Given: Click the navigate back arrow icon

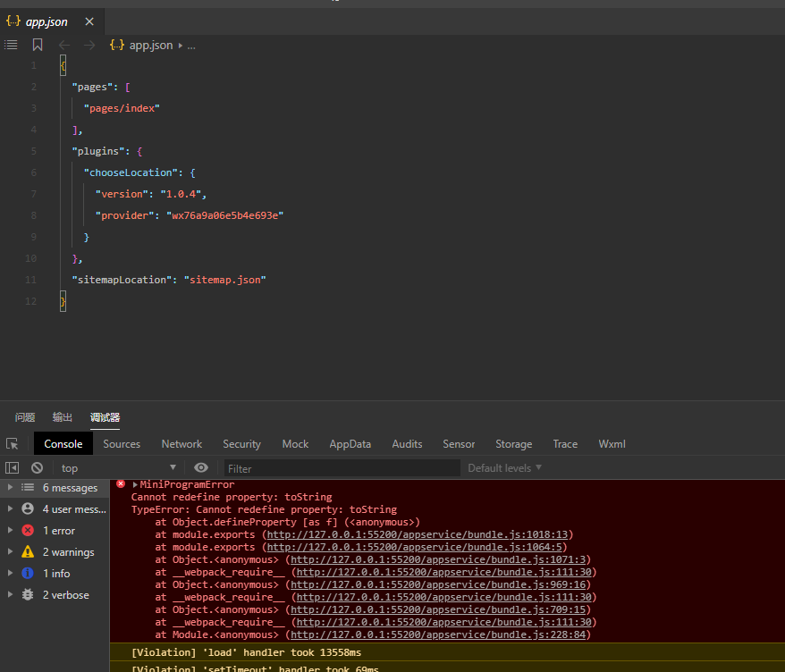Looking at the screenshot, I should (x=63, y=45).
